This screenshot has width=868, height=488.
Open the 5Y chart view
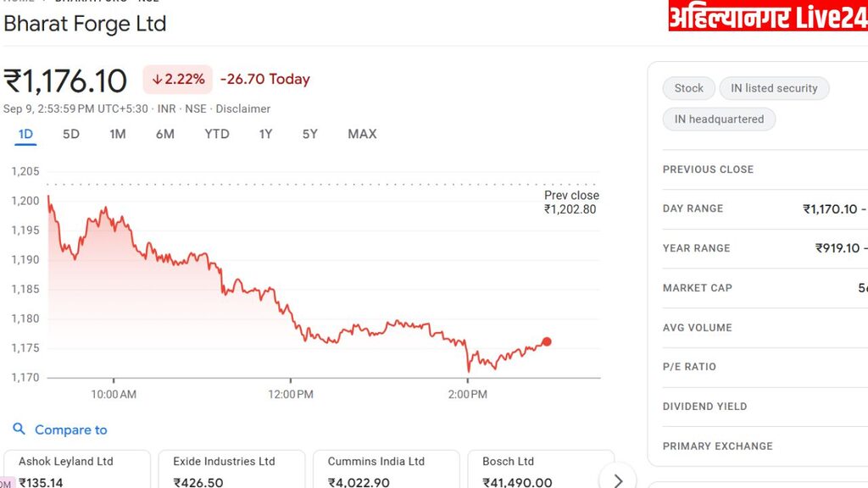[310, 134]
